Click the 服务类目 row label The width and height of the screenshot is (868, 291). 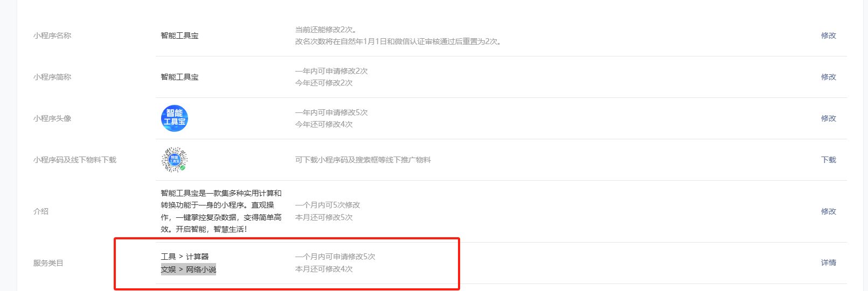point(48,263)
